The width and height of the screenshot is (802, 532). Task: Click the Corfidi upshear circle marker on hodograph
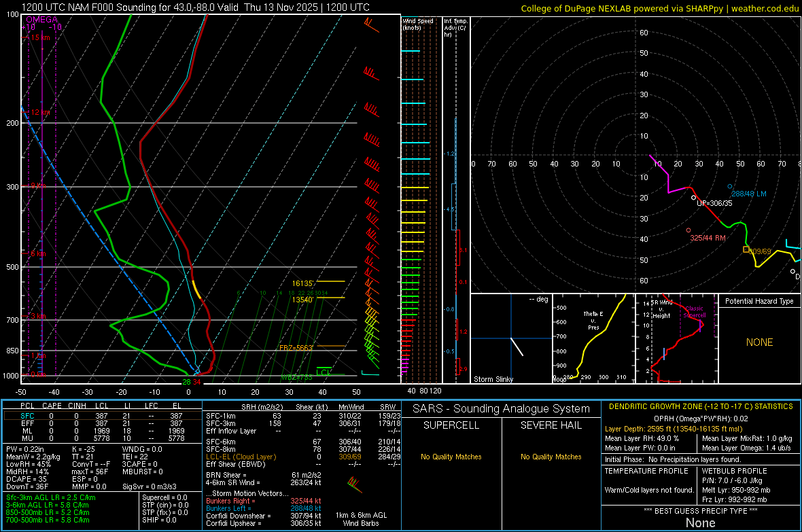693,198
